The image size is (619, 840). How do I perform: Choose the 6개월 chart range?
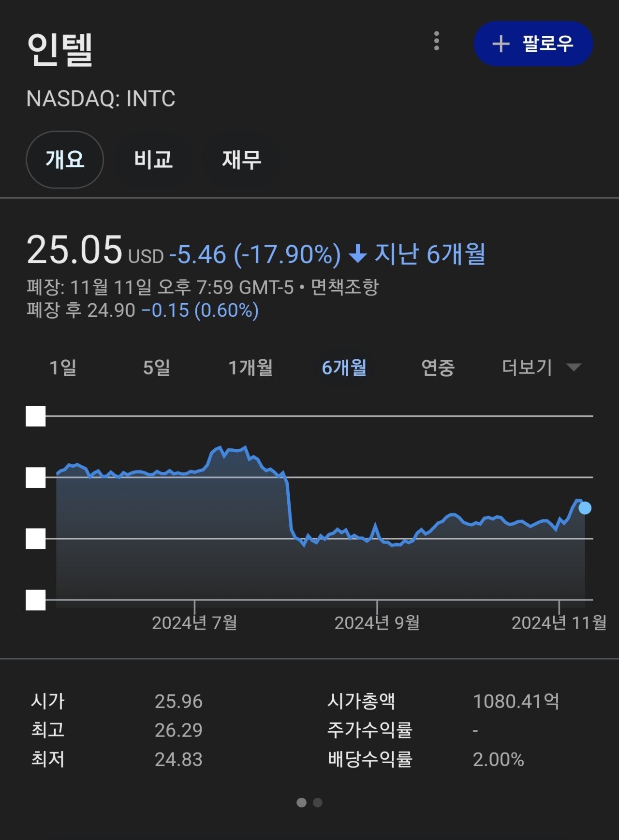pyautogui.click(x=344, y=368)
